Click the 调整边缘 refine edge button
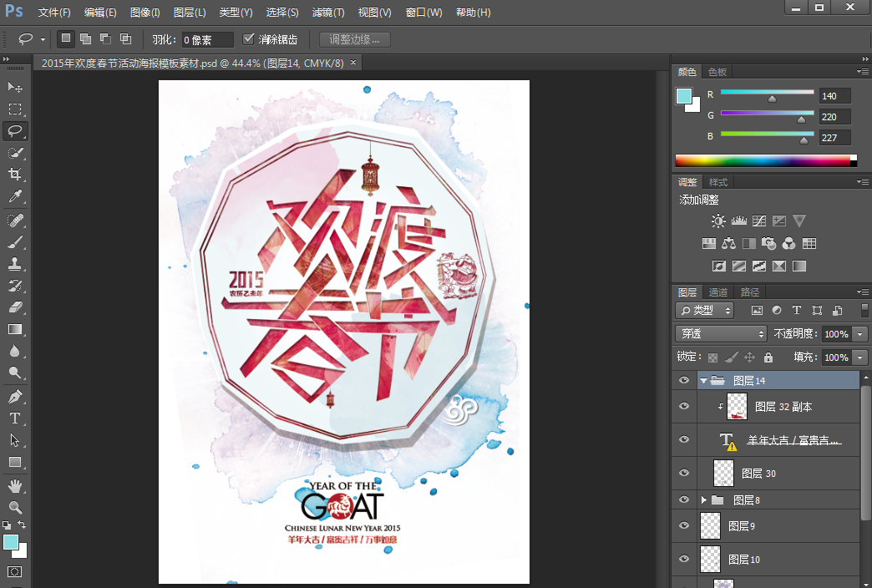 pyautogui.click(x=355, y=39)
